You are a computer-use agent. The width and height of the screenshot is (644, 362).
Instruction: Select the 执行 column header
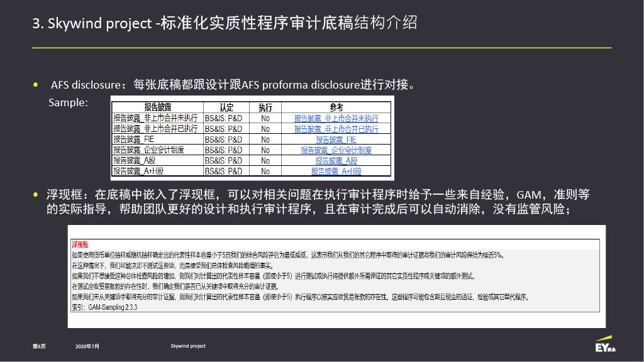[x=265, y=107]
